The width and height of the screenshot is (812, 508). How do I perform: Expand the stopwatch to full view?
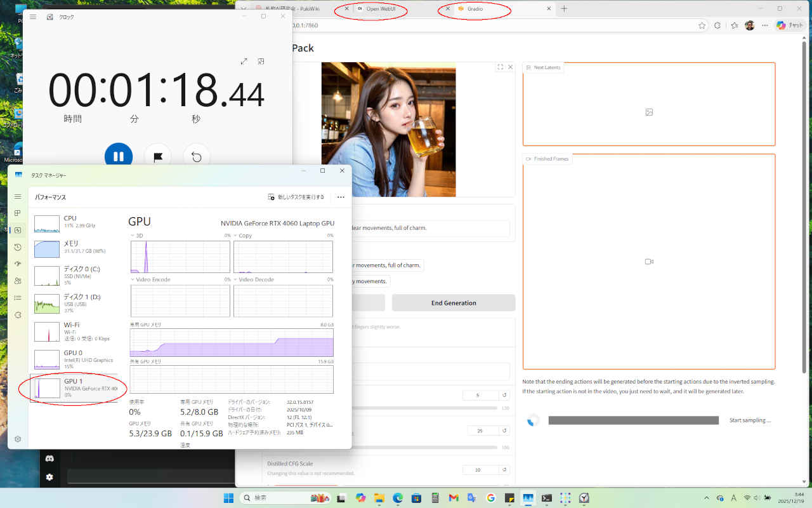coord(244,62)
